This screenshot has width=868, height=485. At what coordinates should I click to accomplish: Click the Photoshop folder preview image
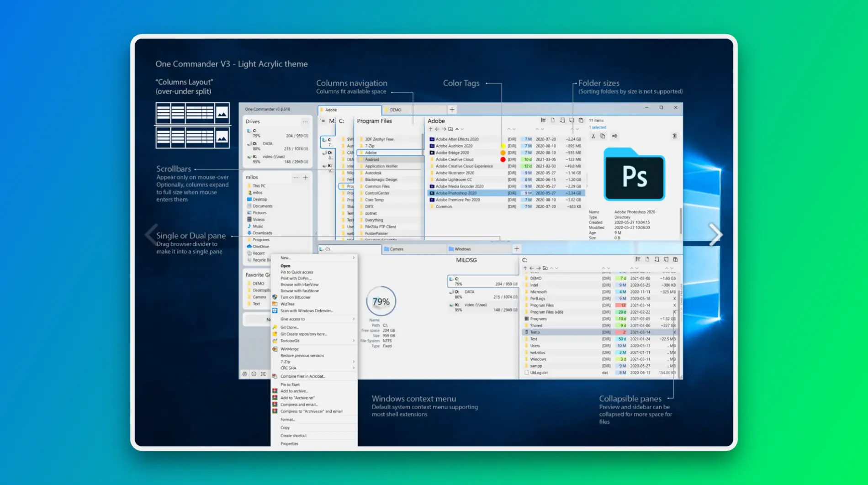(634, 174)
